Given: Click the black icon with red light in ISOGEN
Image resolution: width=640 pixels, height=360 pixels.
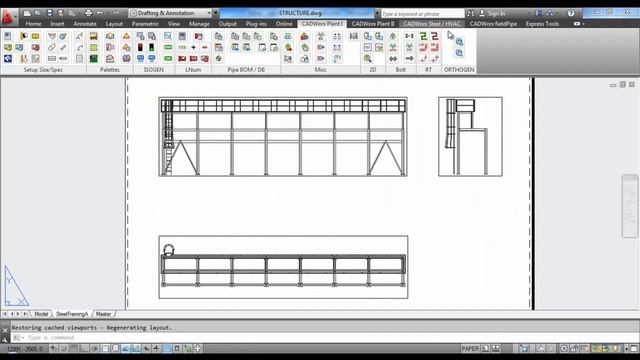Looking at the screenshot, I should [140, 47].
